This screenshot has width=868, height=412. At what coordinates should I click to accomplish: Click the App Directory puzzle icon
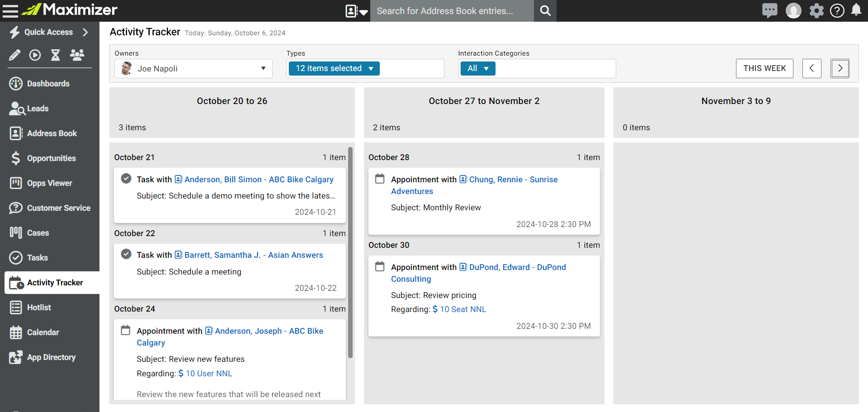(x=16, y=357)
